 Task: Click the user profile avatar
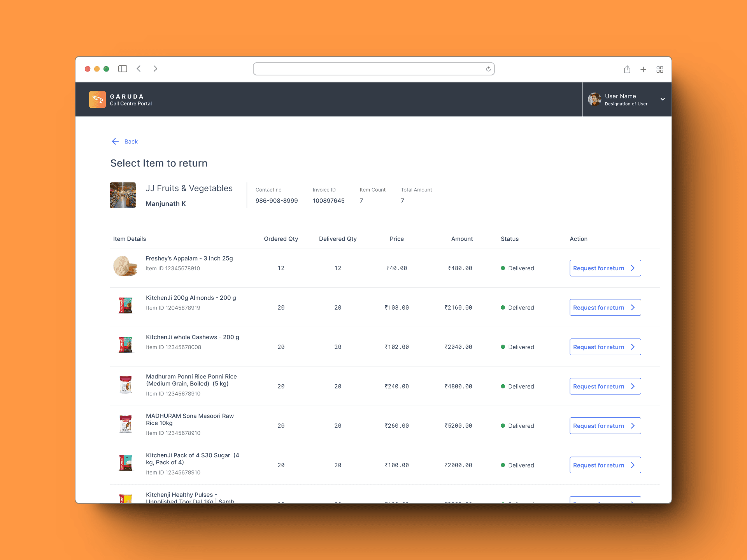click(594, 99)
